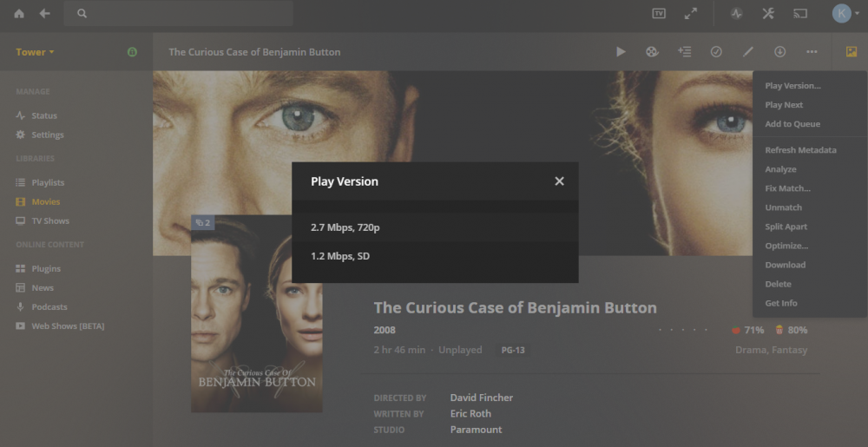Click the Add to Queue list icon

[684, 51]
